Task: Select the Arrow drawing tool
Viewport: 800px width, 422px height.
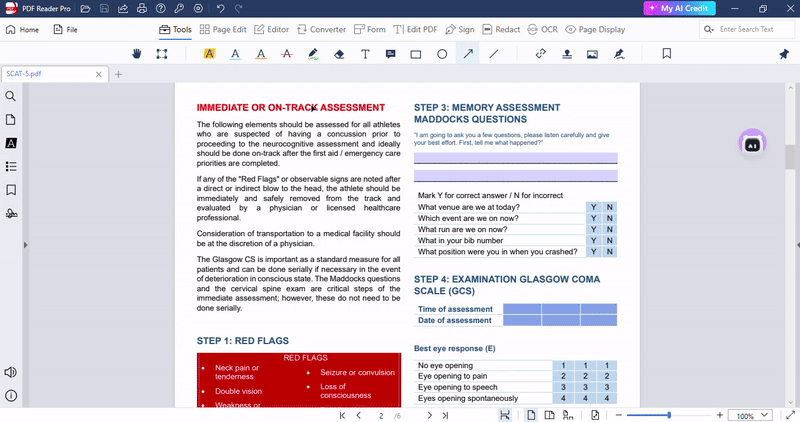Action: (x=468, y=54)
